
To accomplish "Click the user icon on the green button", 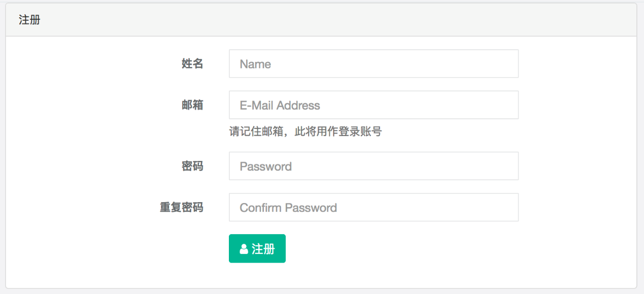I will click(244, 249).
